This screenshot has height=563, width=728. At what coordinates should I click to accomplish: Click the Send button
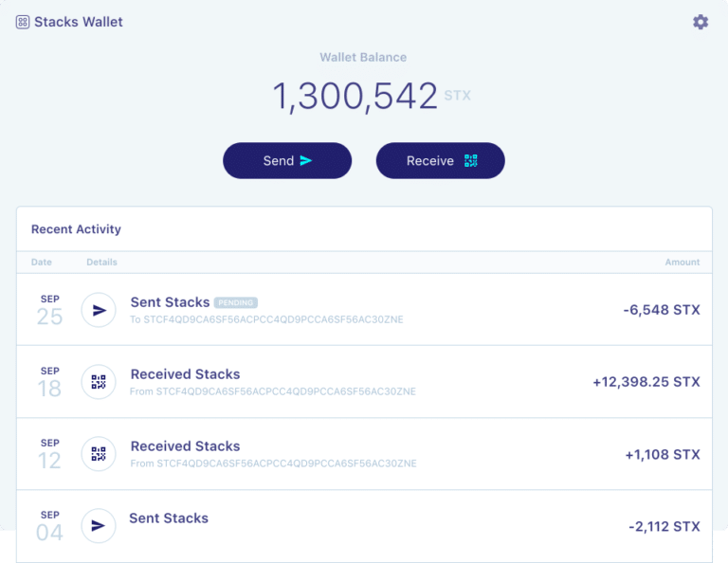coord(287,160)
